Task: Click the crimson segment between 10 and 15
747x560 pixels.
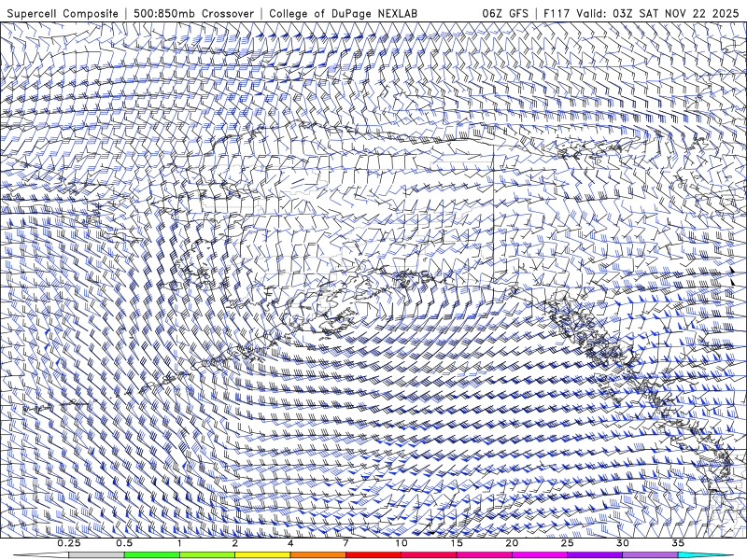Action: click(x=429, y=555)
